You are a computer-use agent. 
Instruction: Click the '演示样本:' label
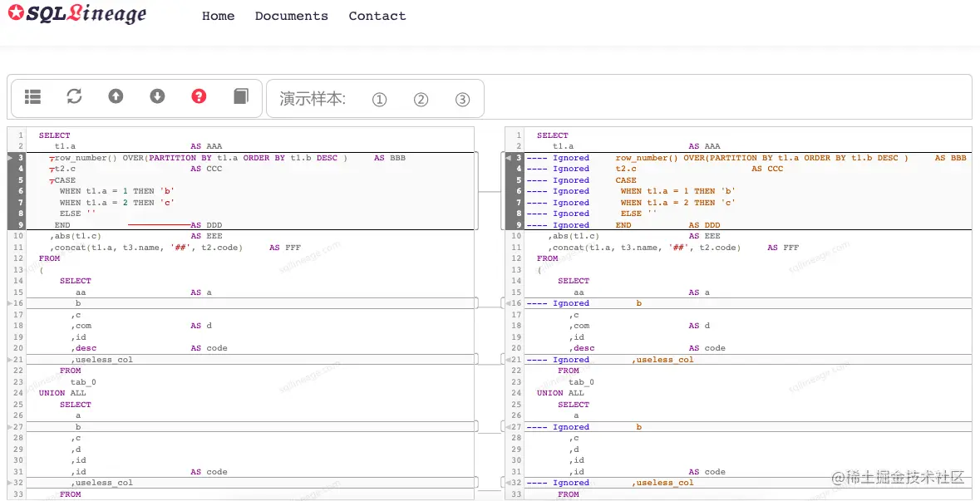tap(313, 100)
